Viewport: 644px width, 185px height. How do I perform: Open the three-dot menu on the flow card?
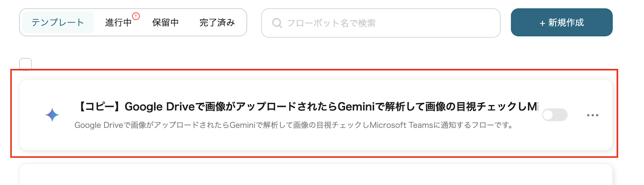coord(592,115)
